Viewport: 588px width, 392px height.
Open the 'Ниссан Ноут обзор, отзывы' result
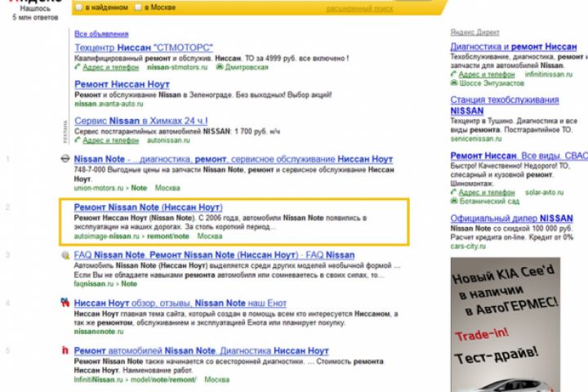click(180, 303)
